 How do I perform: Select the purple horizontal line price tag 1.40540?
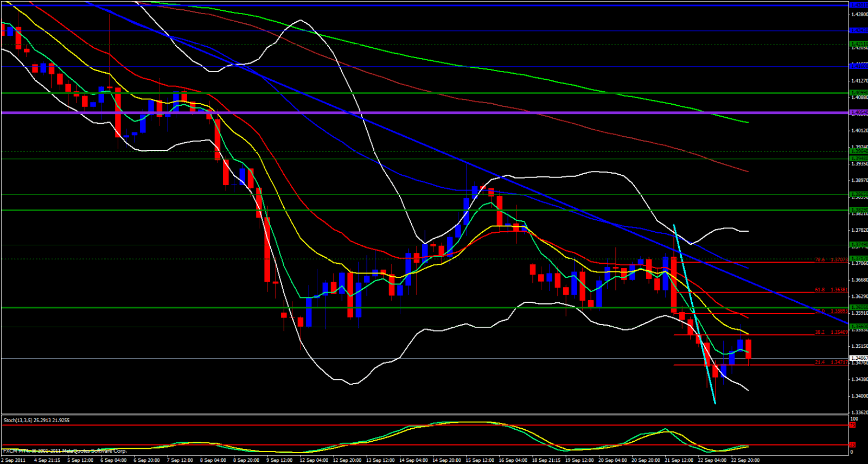[x=859, y=112]
